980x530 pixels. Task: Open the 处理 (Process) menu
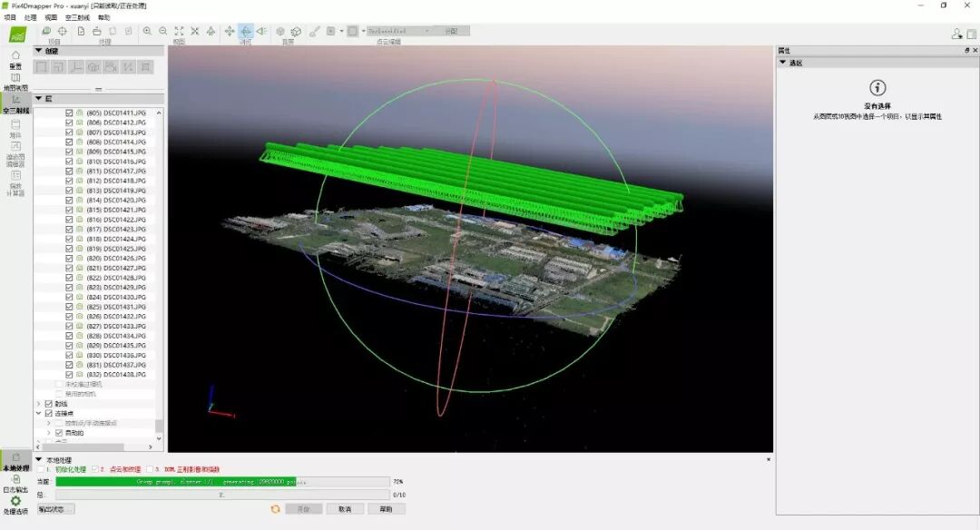click(x=30, y=17)
